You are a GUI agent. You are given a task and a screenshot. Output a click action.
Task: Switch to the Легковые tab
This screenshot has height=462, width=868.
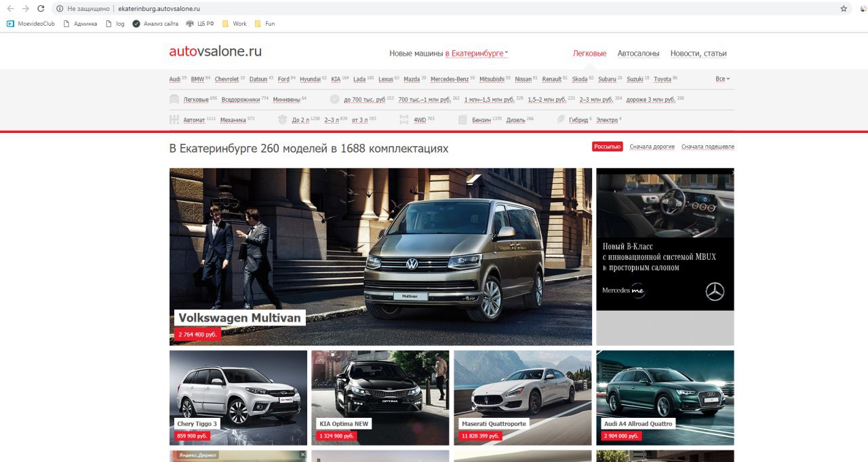pos(589,54)
